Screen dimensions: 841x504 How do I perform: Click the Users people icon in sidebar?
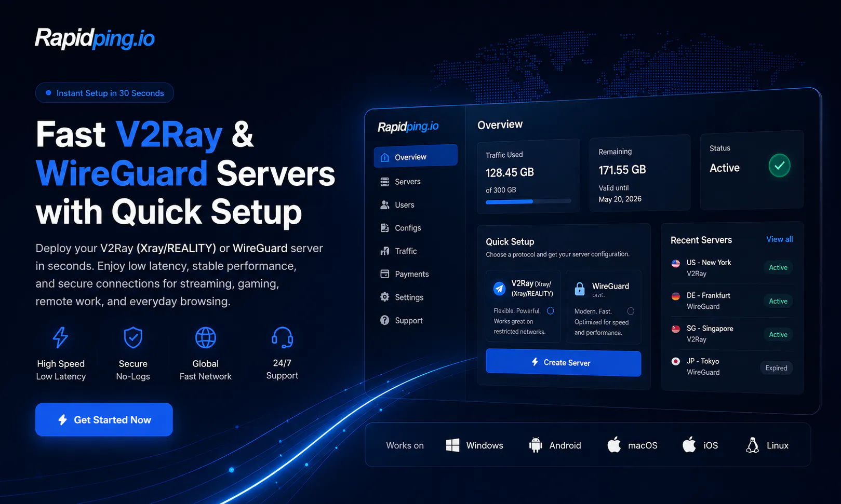[x=385, y=205]
